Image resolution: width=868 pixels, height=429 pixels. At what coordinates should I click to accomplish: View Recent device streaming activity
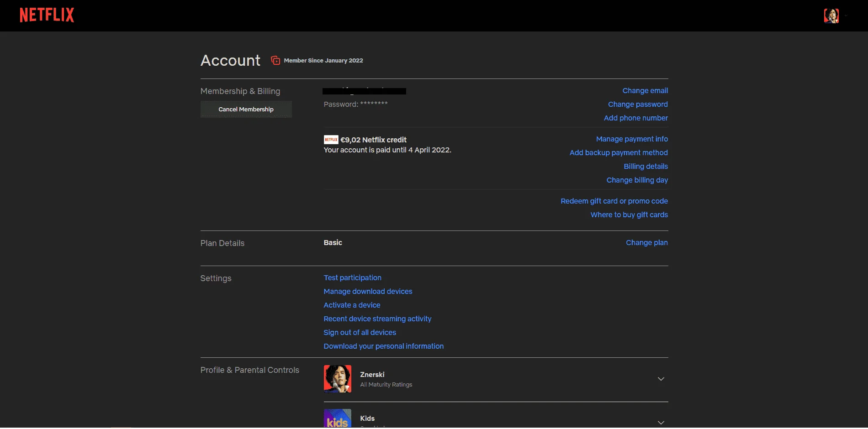click(x=377, y=319)
